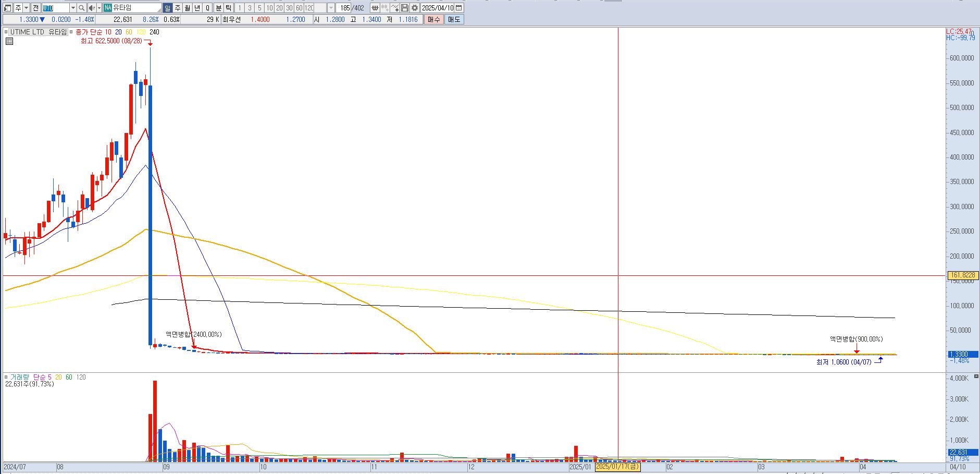This screenshot has height=474, width=980.
Task: Click the 2025/04/10 date field
Action: 437,8
